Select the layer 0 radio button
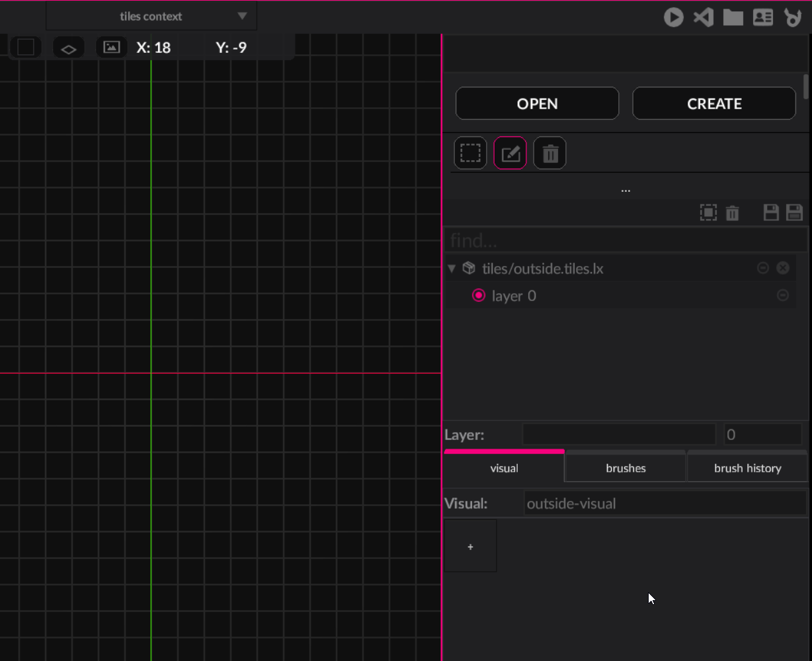 click(x=479, y=296)
